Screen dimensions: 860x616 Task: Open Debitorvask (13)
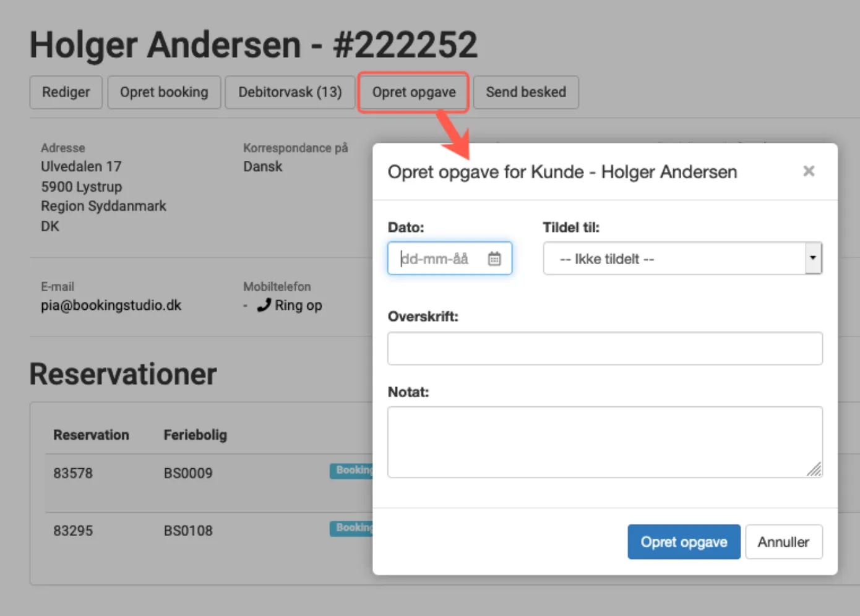pos(290,92)
